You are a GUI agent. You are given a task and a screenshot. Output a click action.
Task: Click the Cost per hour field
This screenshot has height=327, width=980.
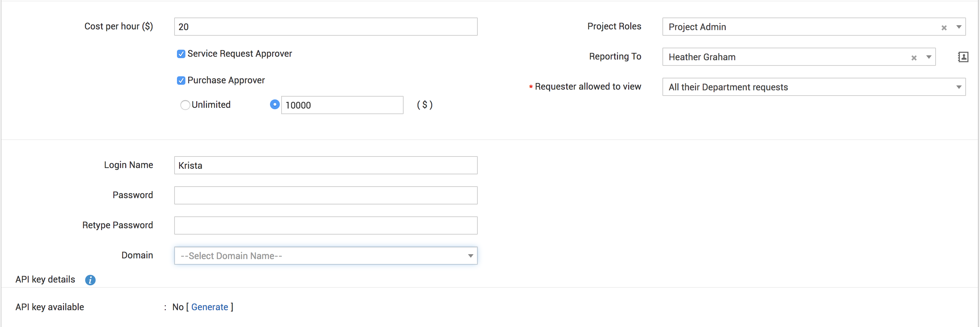[326, 27]
